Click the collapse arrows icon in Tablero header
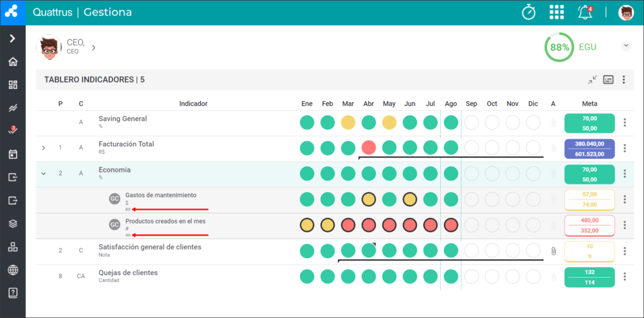644x318 pixels. tap(592, 80)
